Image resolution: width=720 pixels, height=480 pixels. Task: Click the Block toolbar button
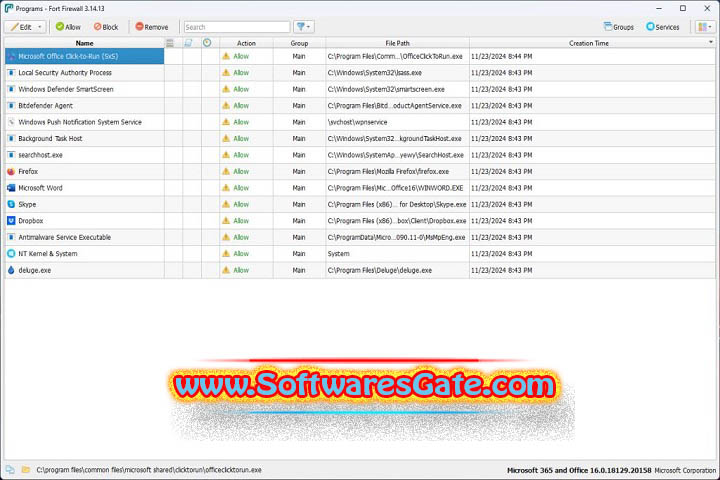point(106,27)
